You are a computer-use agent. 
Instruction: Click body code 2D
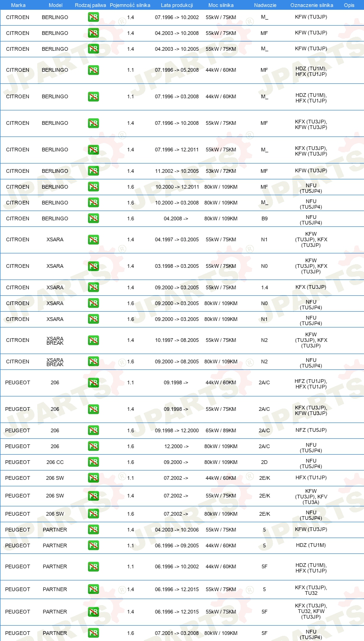tap(264, 463)
